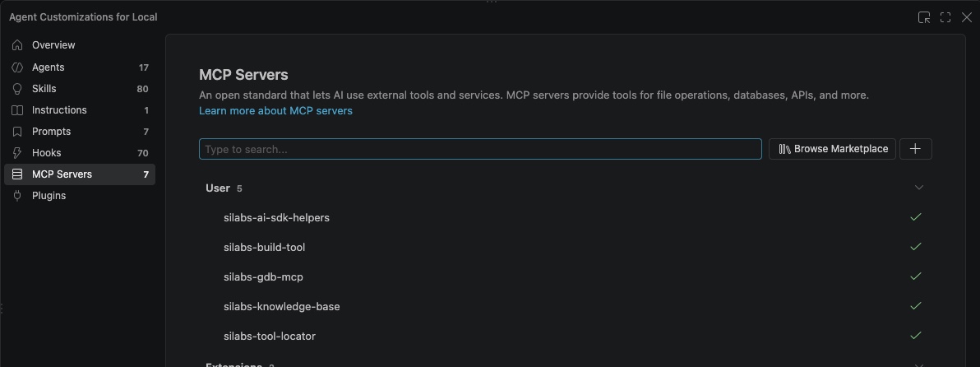
Task: Select Instructions in the sidebar
Action: pos(80,110)
